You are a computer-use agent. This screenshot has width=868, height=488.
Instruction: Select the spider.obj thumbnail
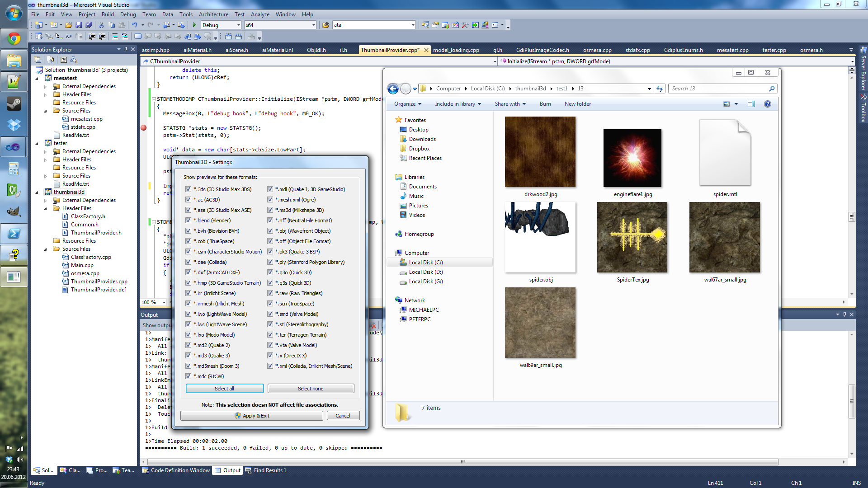[540, 238]
